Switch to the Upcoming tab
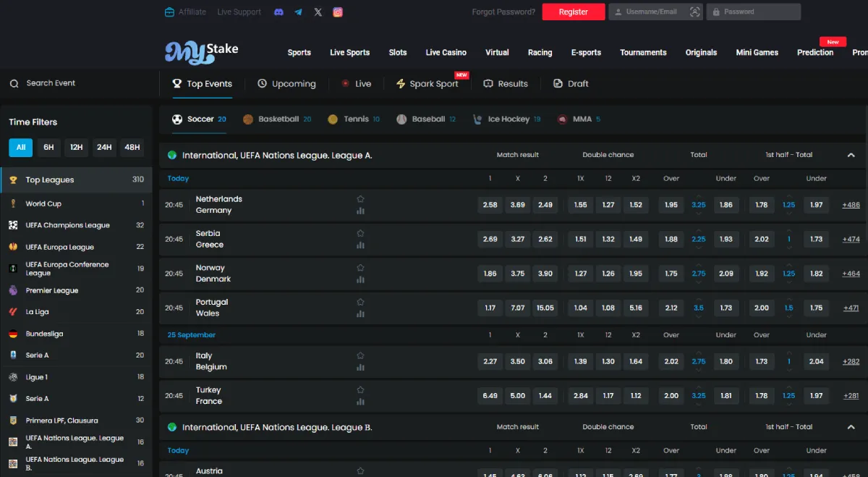Image resolution: width=868 pixels, height=477 pixels. 286,84
